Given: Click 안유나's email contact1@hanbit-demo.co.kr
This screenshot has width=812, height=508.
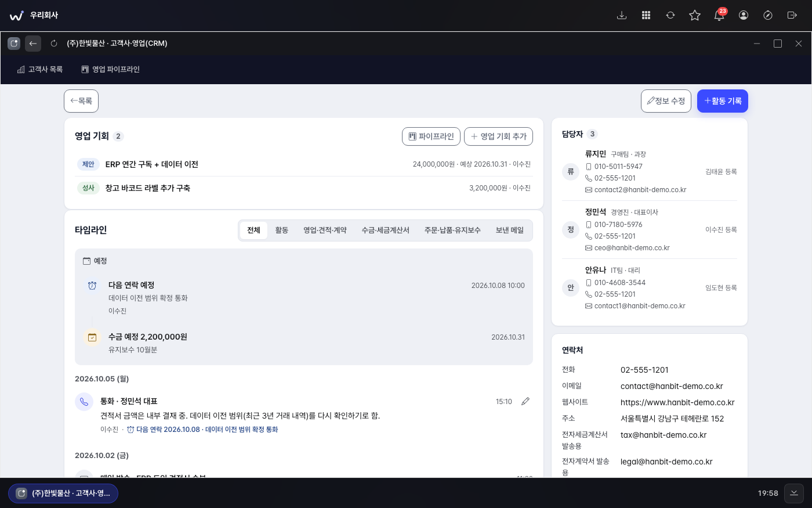Looking at the screenshot, I should (x=640, y=306).
